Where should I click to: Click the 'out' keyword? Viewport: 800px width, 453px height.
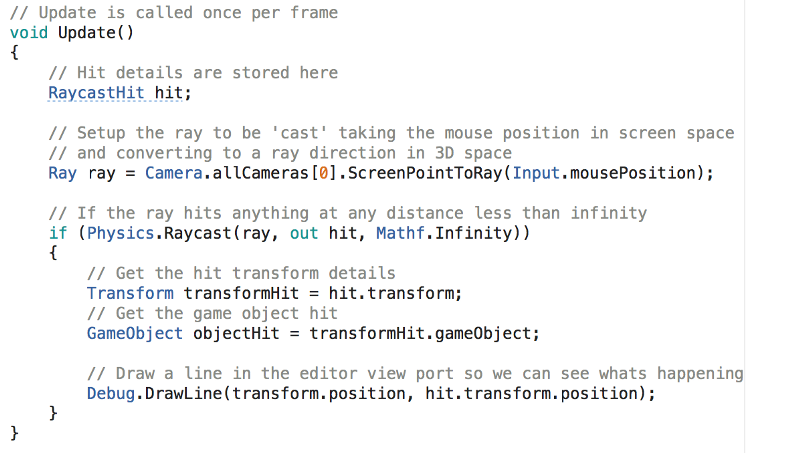304,233
